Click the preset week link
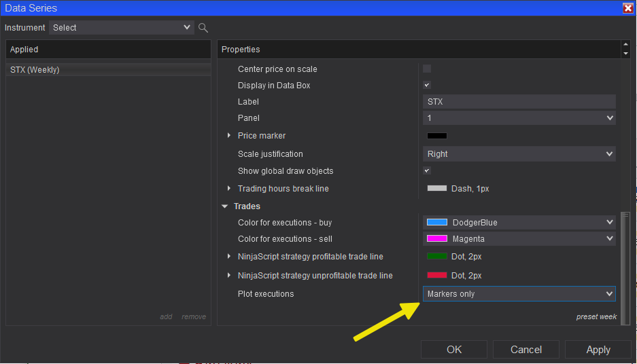This screenshot has width=637, height=364. [596, 316]
